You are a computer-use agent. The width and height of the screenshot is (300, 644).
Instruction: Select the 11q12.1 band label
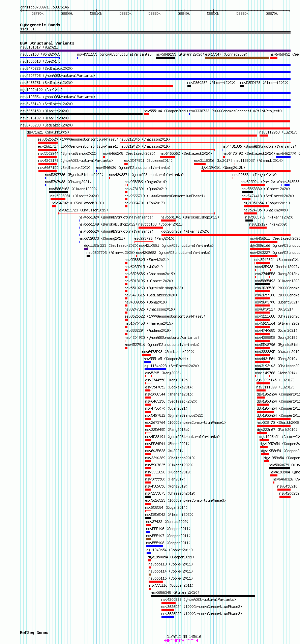27,29
